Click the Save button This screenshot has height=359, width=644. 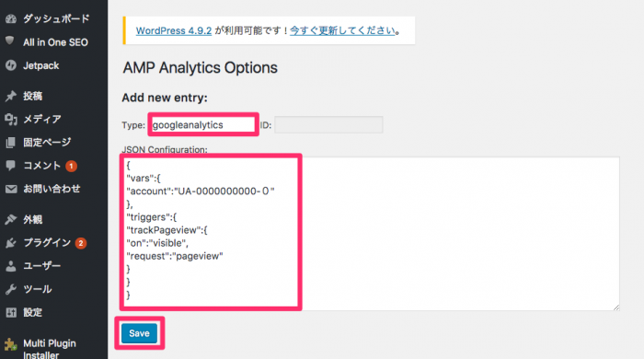(x=139, y=333)
